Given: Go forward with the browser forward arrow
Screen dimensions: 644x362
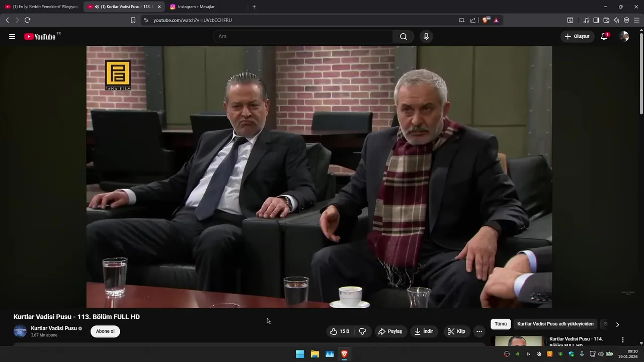Looking at the screenshot, I should (x=17, y=20).
